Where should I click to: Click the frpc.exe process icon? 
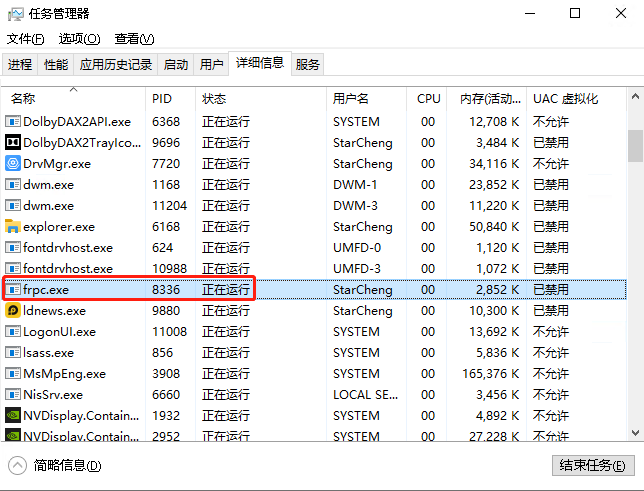point(13,290)
